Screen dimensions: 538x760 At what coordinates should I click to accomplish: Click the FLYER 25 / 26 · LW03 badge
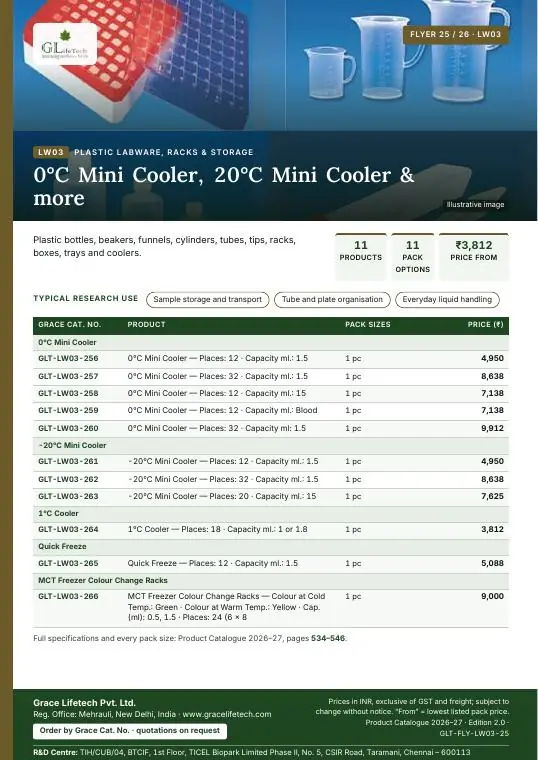coord(456,34)
